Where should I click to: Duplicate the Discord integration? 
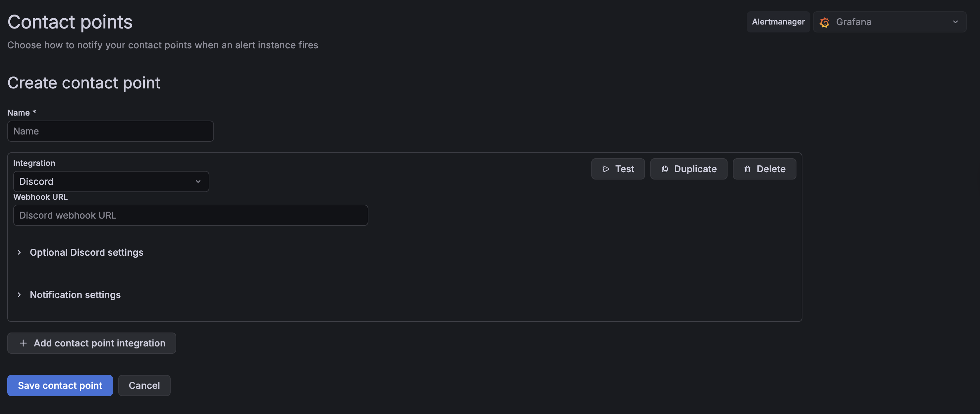pos(688,169)
